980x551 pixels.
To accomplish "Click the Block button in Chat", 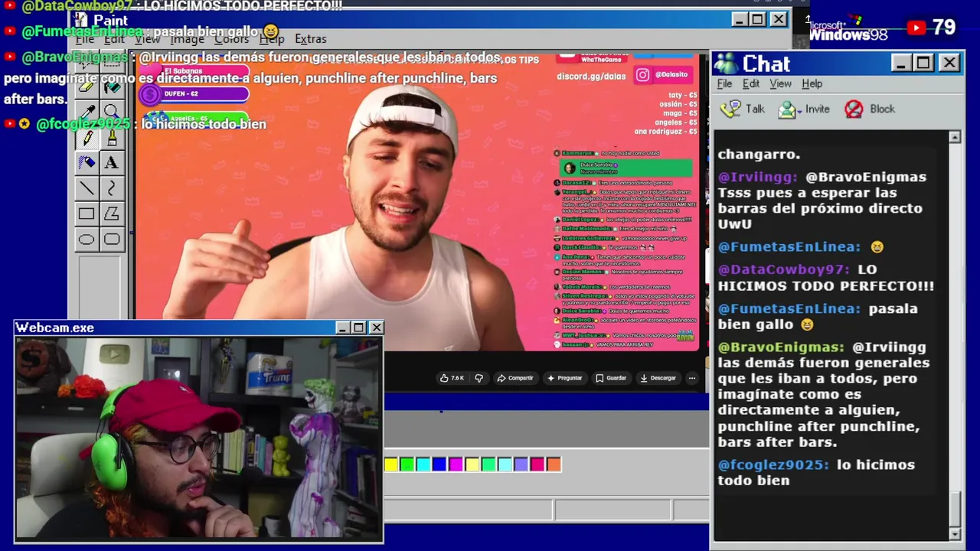I will pos(870,109).
